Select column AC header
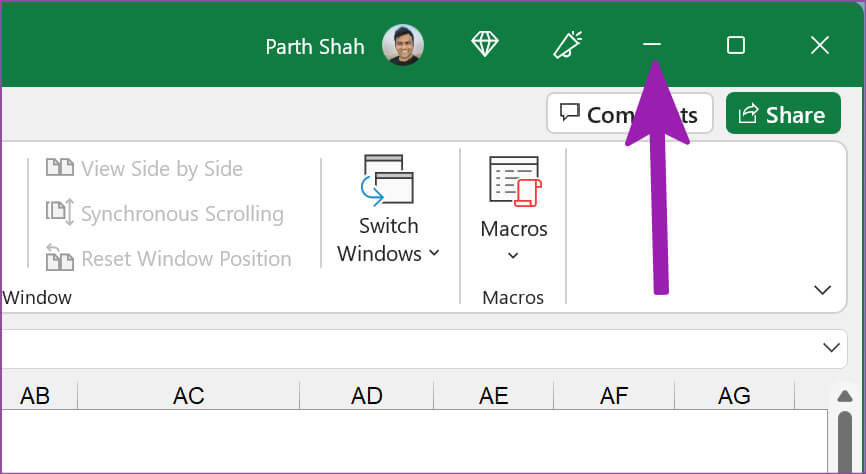Viewport: 866px width, 474px height. [x=188, y=396]
